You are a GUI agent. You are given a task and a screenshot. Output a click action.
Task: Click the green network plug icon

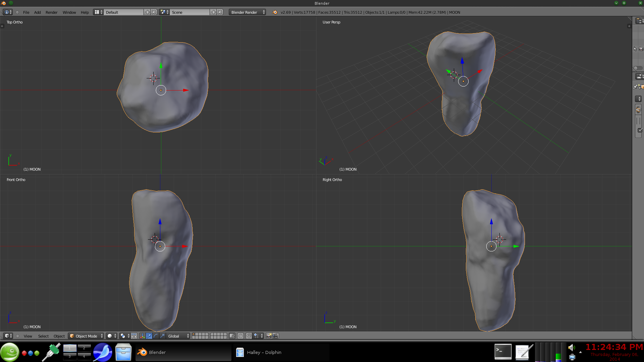coord(51,352)
